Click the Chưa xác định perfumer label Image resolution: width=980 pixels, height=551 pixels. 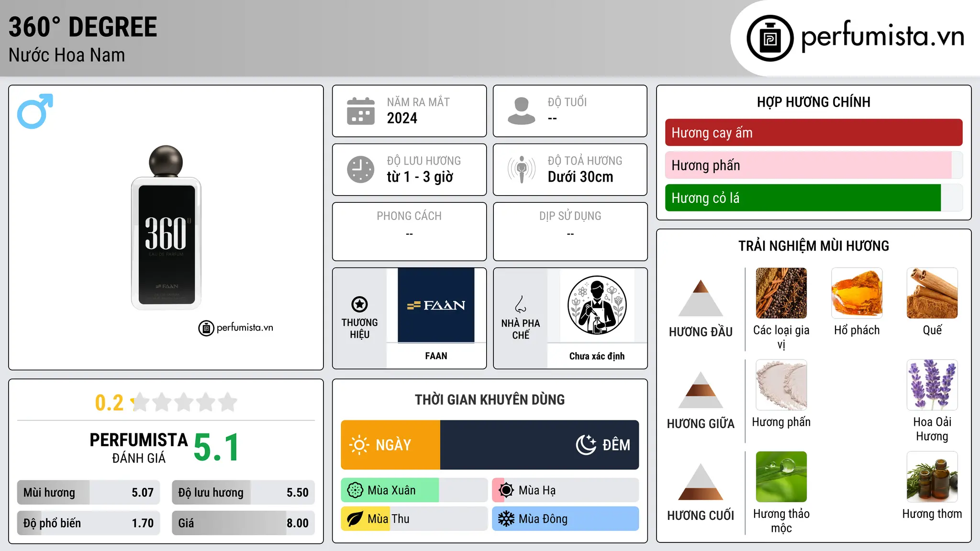pos(597,356)
